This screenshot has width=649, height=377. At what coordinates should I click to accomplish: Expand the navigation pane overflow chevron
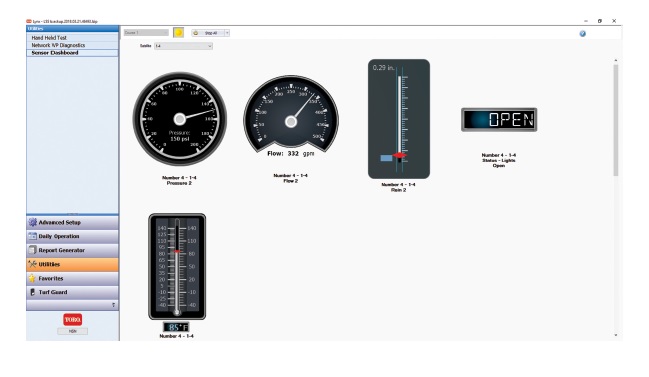113,305
